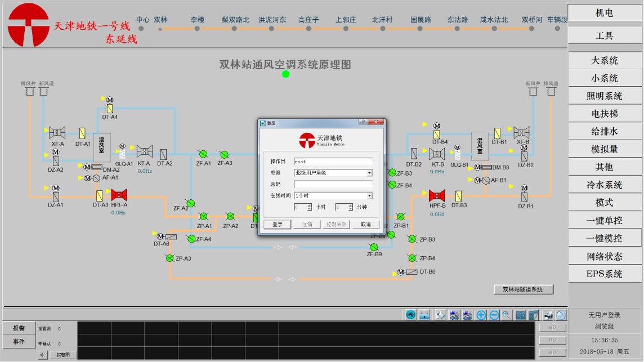Click the home icon in bottom toolbar

410,315
